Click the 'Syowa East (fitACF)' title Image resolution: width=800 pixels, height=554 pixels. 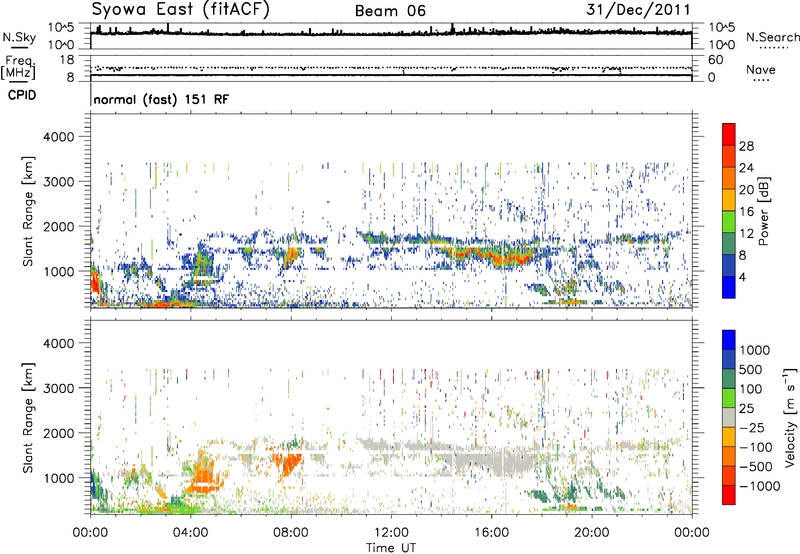pos(180,9)
